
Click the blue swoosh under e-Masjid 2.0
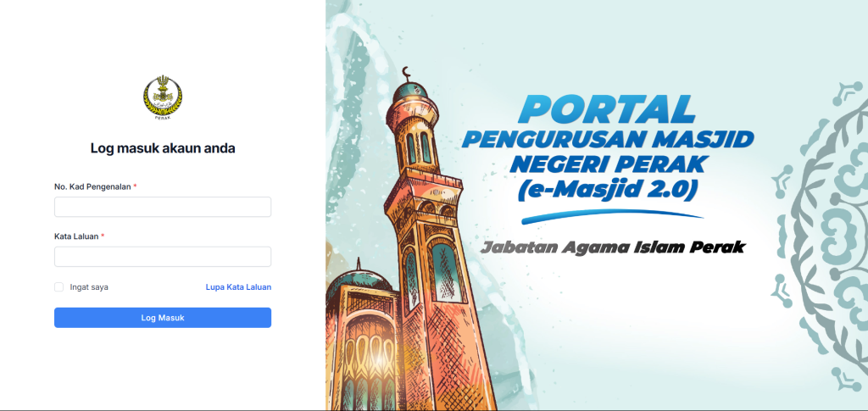(x=612, y=216)
